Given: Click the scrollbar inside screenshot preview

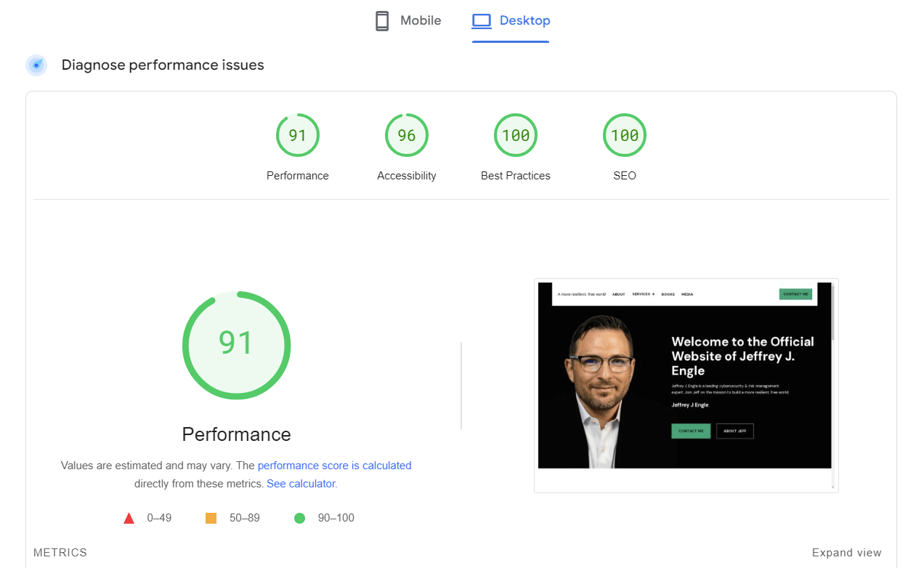Looking at the screenshot, I should 833,386.
